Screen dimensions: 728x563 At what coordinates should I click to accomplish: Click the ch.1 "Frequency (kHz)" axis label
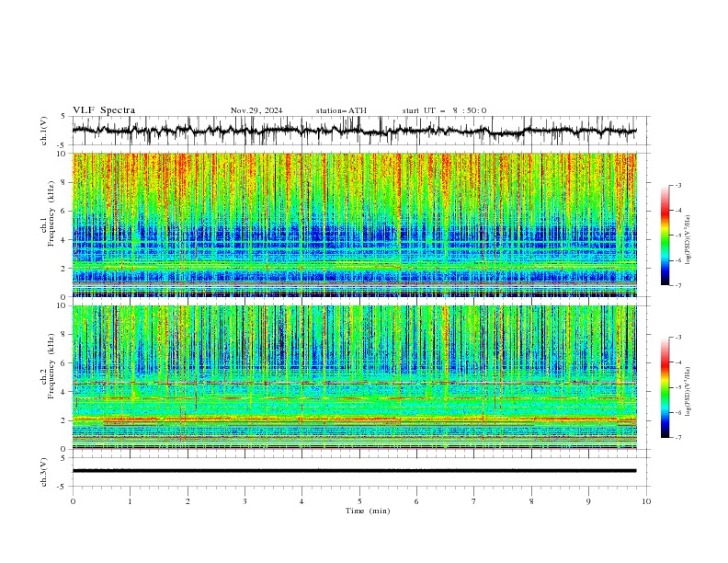coord(51,212)
